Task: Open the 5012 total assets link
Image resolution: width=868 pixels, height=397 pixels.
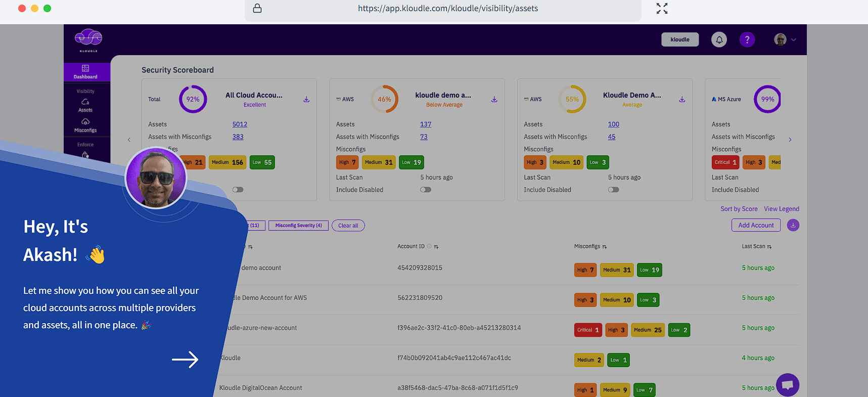Action: 240,124
